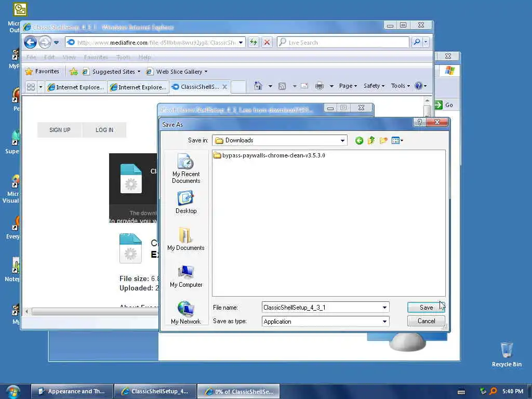Screen dimensions: 532x399
Task: Click the Favorites star button
Action: [x=43, y=71]
